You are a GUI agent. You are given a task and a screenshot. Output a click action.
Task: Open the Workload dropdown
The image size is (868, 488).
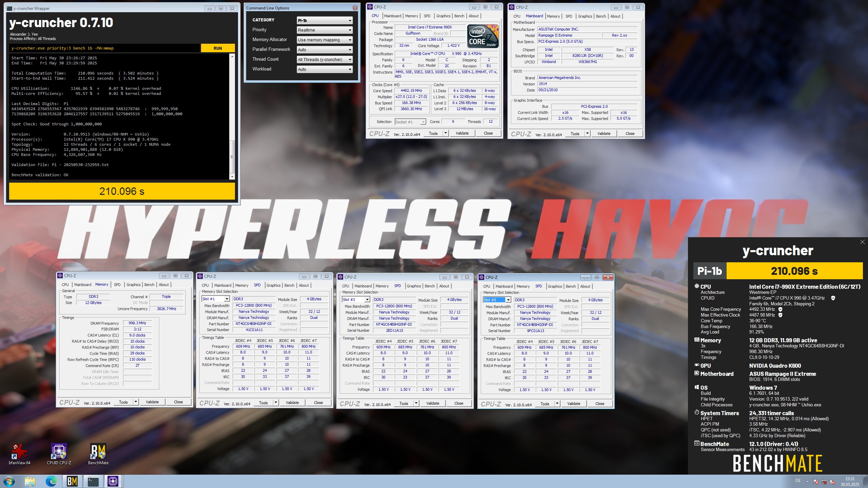tap(324, 69)
